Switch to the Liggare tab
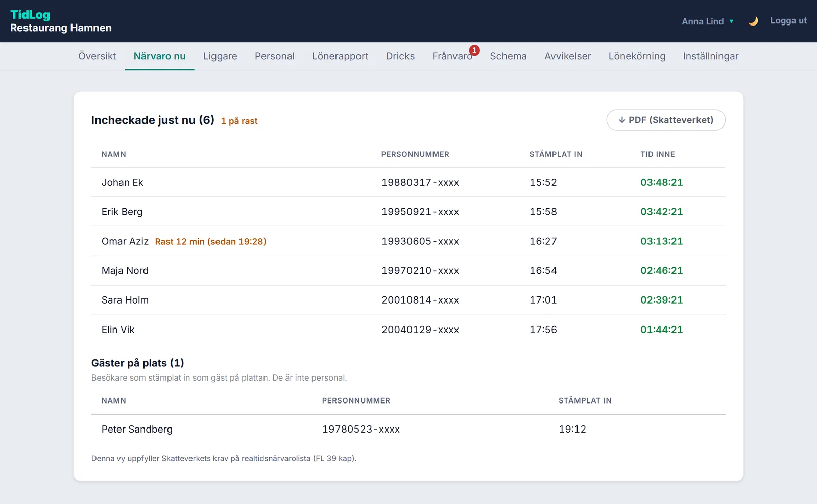Image resolution: width=817 pixels, height=504 pixels. (x=220, y=56)
